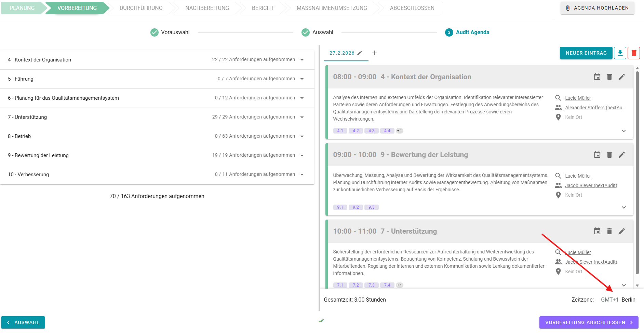Viewport: 644px width, 333px height.
Task: Add a new agenda day with plus icon
Action: point(374,53)
